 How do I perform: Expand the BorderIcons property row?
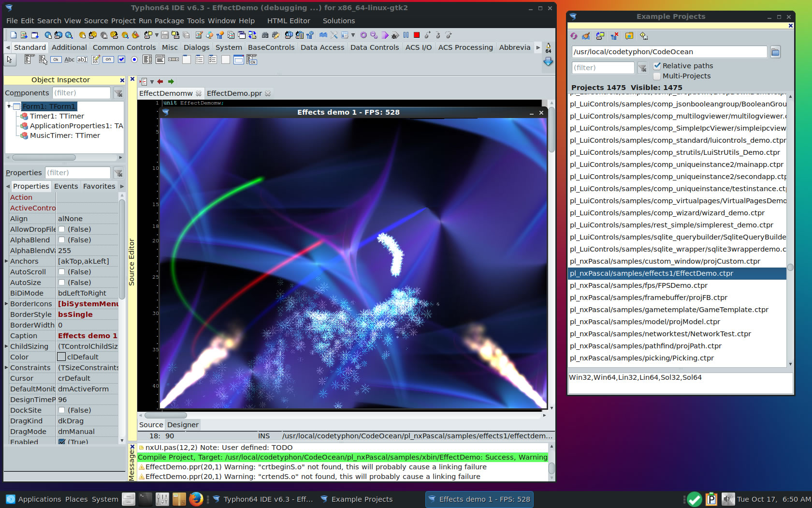pyautogui.click(x=6, y=304)
